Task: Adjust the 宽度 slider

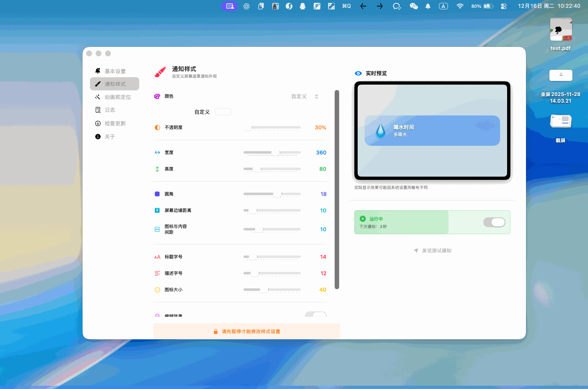Action: [x=272, y=152]
